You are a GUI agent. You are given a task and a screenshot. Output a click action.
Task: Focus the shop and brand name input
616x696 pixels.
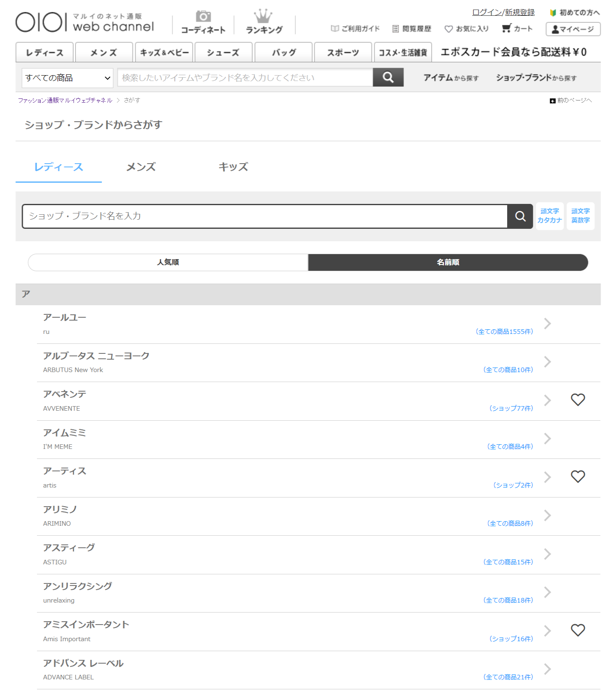[x=265, y=216]
